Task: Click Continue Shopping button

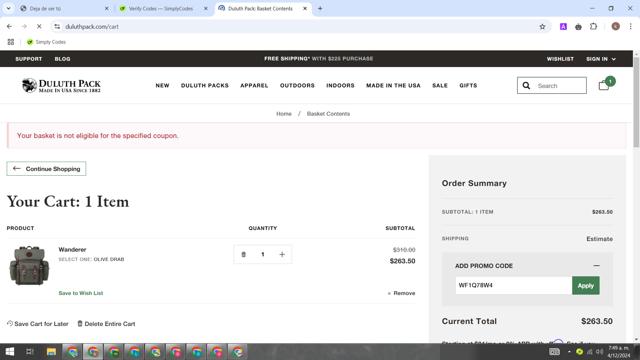Action: point(46,169)
